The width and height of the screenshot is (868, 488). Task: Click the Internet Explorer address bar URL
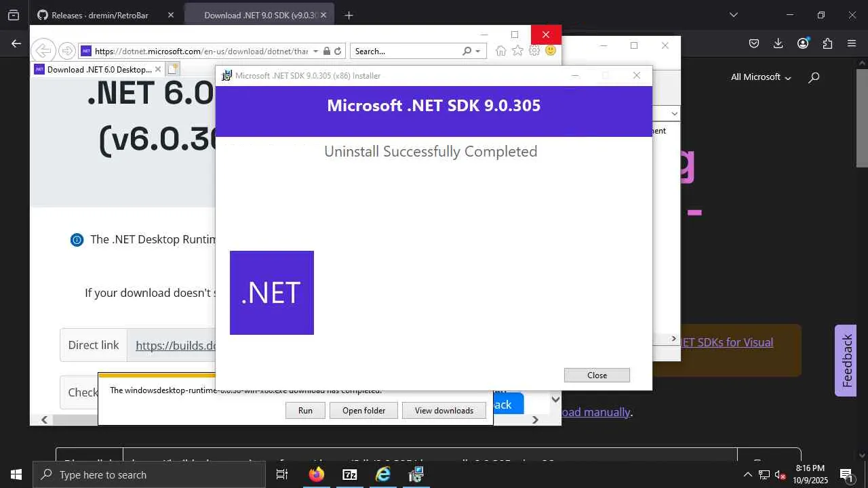coord(201,51)
